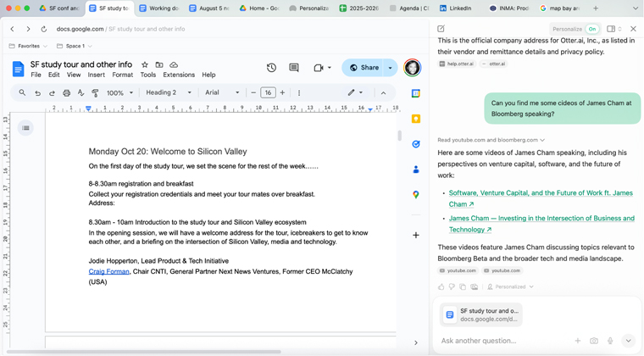This screenshot has height=356, width=644.
Task: Click the document vertical scrollbar
Action: [399, 136]
